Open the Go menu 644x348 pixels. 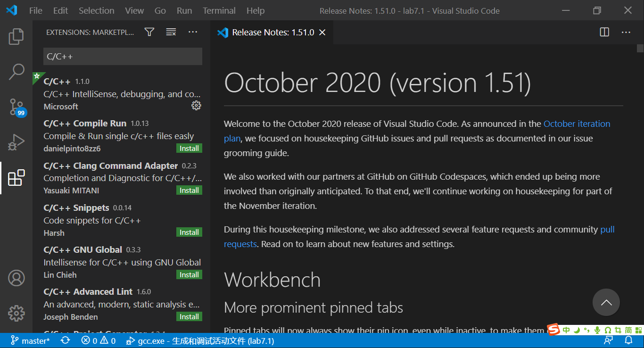click(160, 10)
